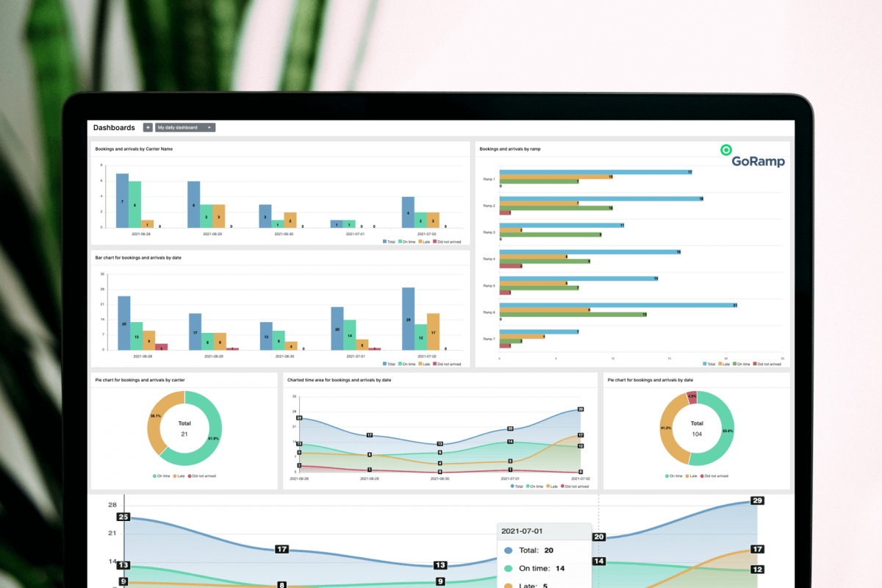Click the green GoRamp circle logo icon

coord(727,150)
